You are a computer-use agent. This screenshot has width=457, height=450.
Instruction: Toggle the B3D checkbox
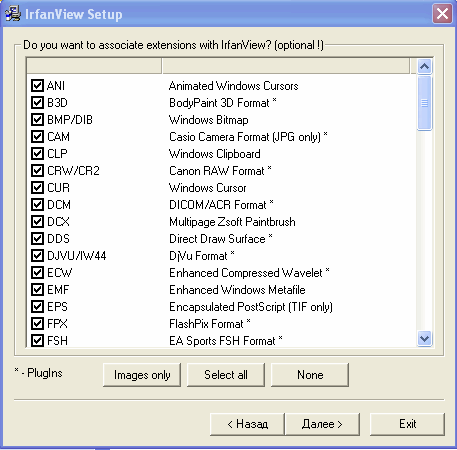37,103
